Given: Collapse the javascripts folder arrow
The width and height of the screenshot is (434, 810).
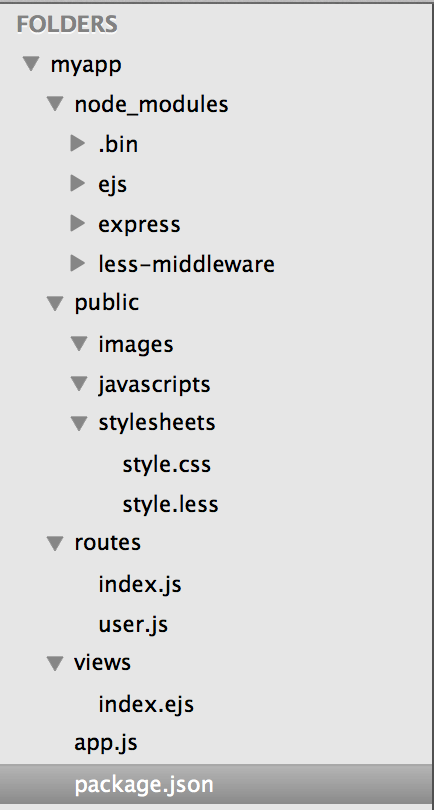Looking at the screenshot, I should point(79,384).
